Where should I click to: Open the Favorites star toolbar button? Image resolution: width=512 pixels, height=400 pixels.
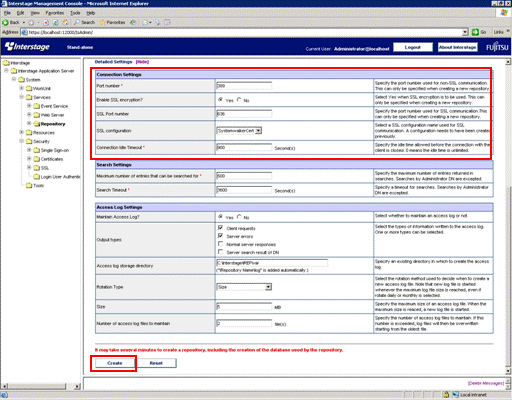[x=113, y=22]
